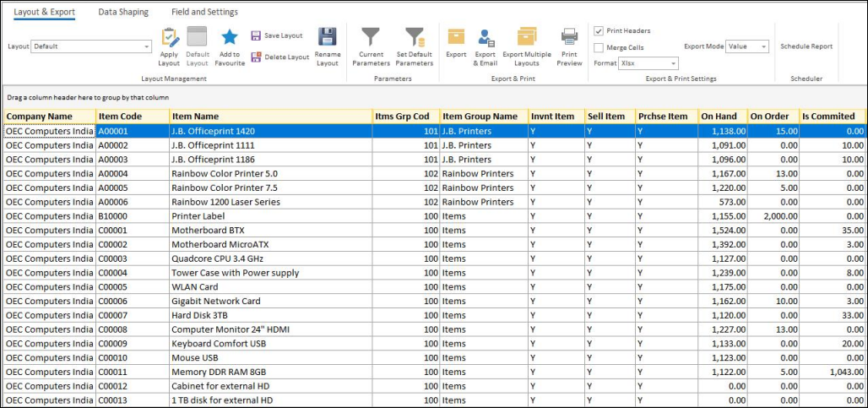The width and height of the screenshot is (868, 408).
Task: Click the Save Layout icon
Action: (256, 35)
